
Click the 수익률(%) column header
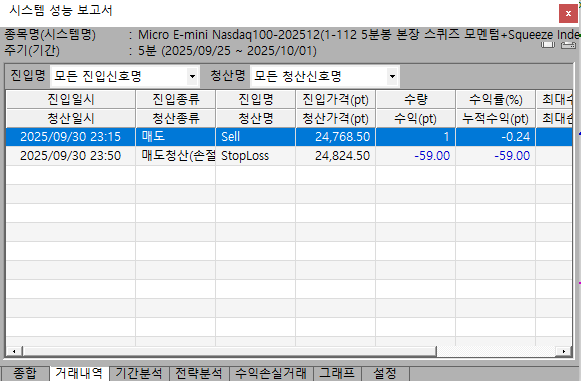pos(496,99)
